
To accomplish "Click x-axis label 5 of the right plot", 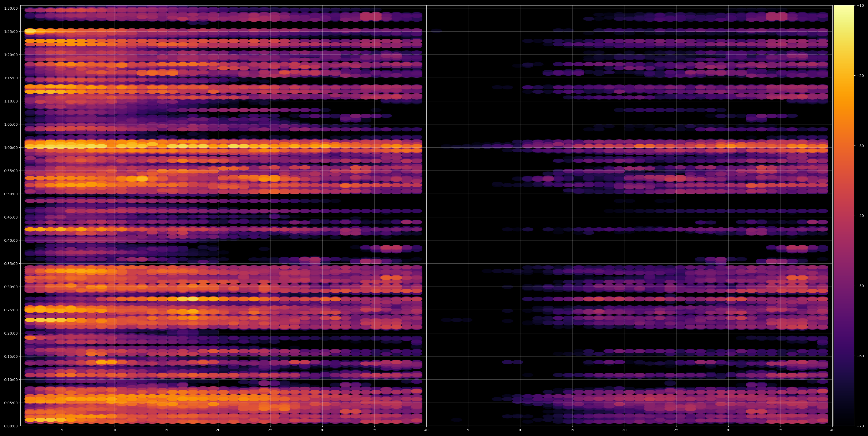I will click(468, 430).
